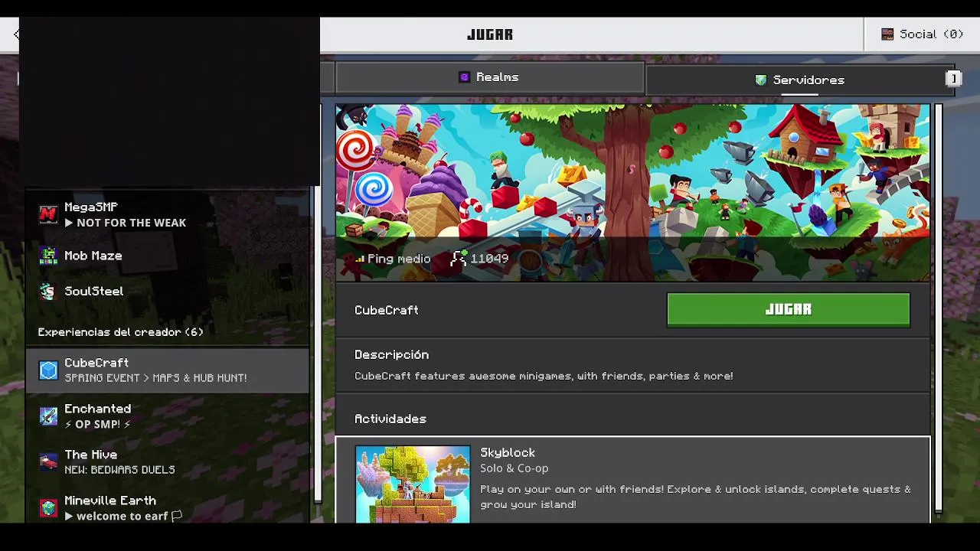This screenshot has width=980, height=551.
Task: Select the Mob Maze server entry
Action: pyautogui.click(x=168, y=256)
